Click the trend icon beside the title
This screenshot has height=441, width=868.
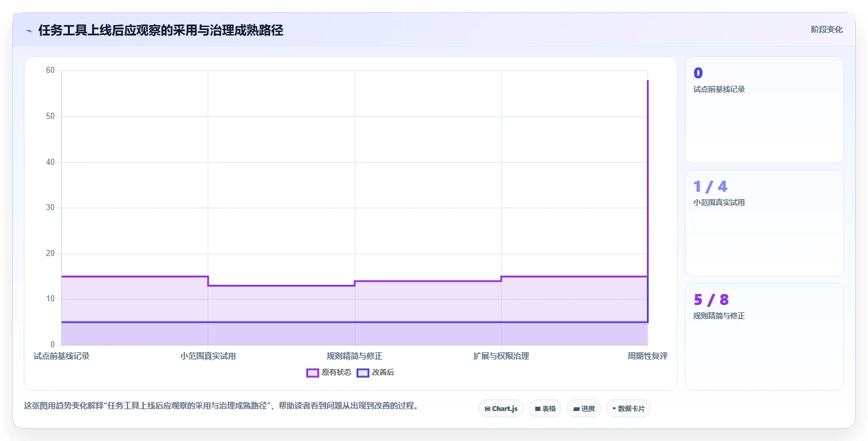(x=29, y=31)
